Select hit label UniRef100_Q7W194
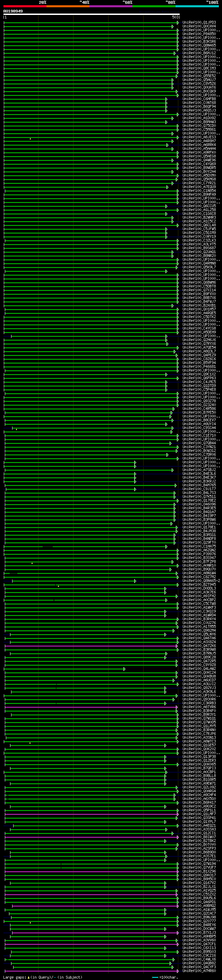222x980 pixels. 199,864
